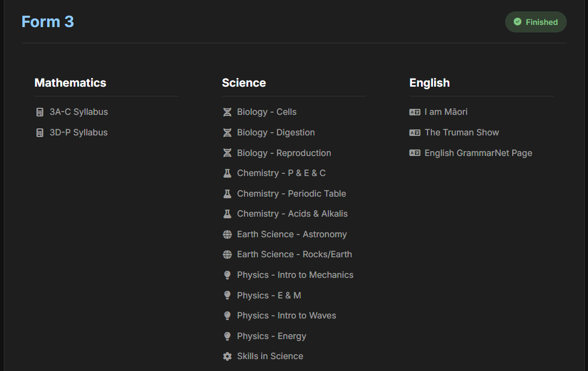Click the gear icon beside Skills in Science
The image size is (588, 371).
pyautogui.click(x=227, y=356)
